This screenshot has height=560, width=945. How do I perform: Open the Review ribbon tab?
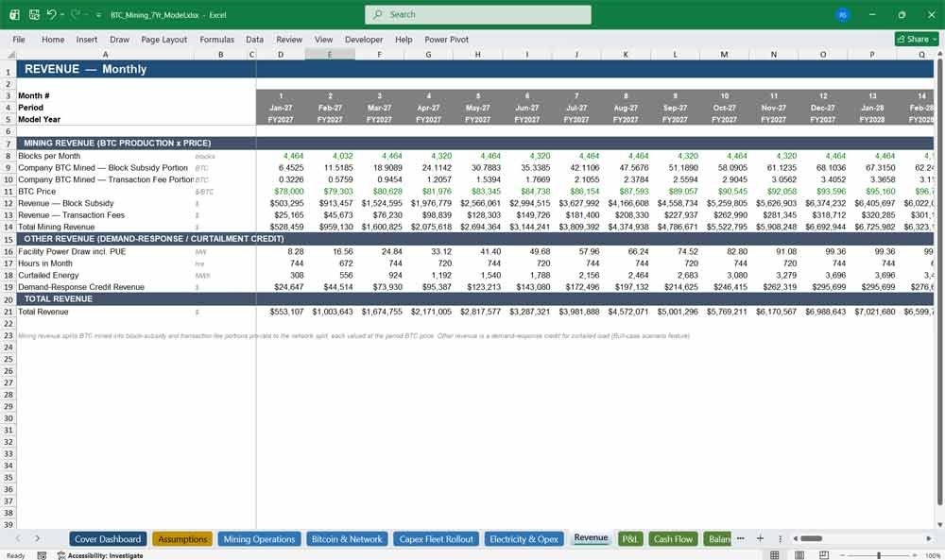(289, 39)
